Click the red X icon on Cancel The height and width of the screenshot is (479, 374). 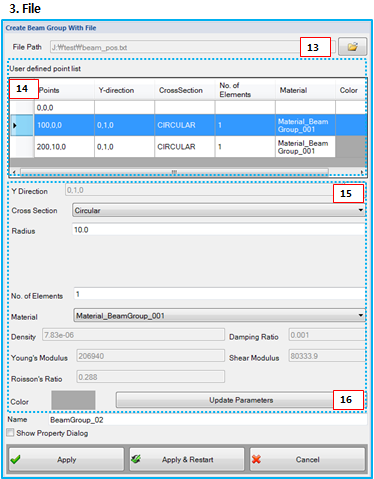pyautogui.click(x=256, y=459)
